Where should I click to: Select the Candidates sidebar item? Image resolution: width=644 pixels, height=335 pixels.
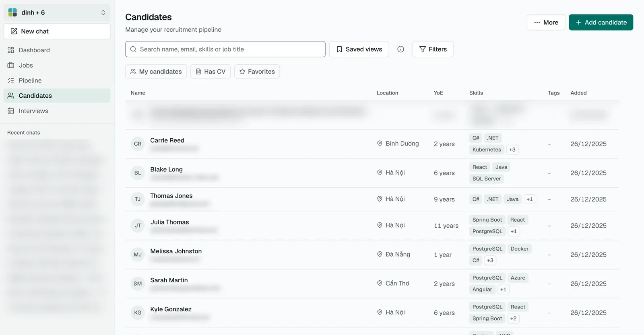pos(57,96)
